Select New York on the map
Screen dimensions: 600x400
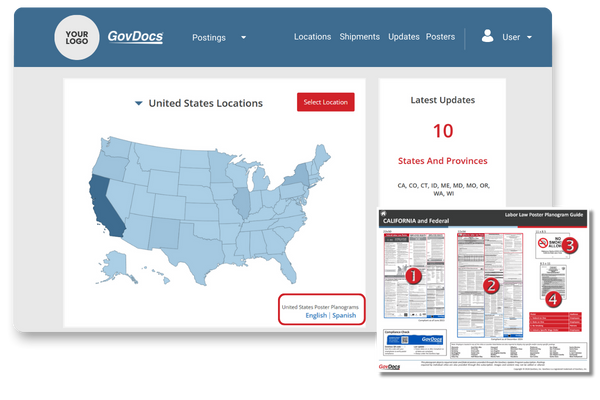pos(299,175)
